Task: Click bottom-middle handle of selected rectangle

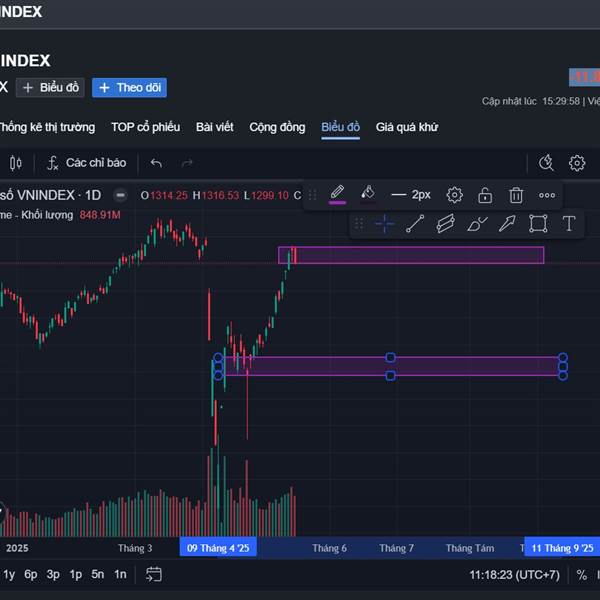Action: point(390,376)
